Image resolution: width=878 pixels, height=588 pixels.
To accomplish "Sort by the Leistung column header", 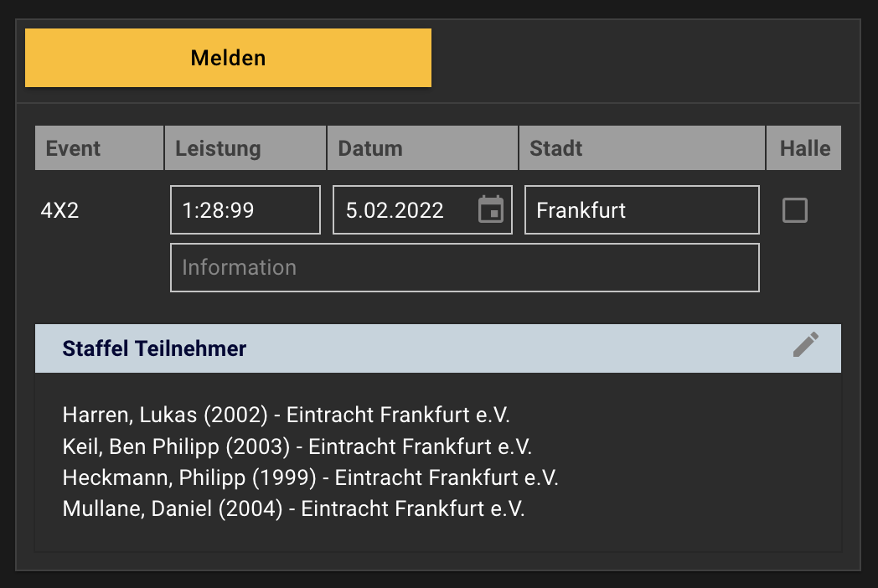I will [245, 148].
